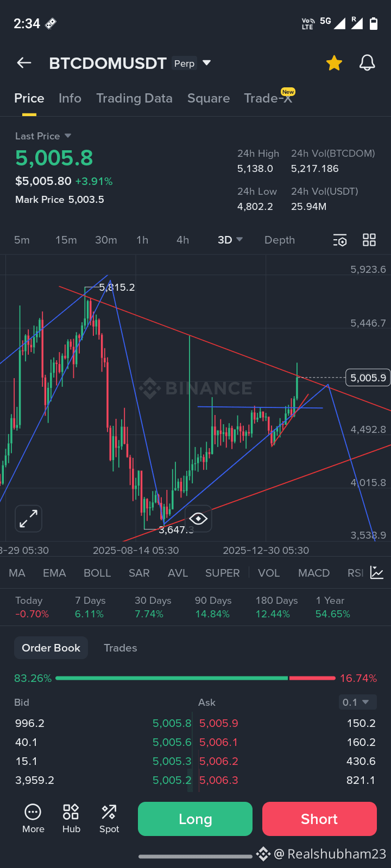This screenshot has width=391, height=868.
Task: Tap the Perp contract label
Action: (x=185, y=63)
